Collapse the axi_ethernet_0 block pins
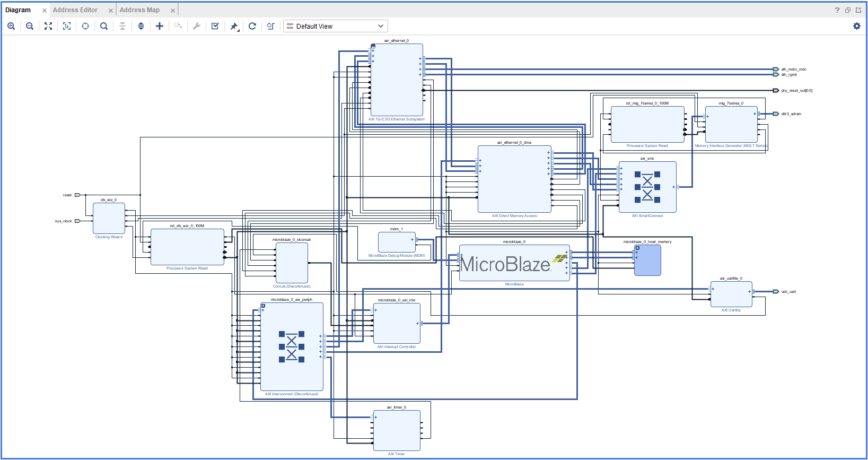This screenshot has width=868, height=460. click(373, 46)
